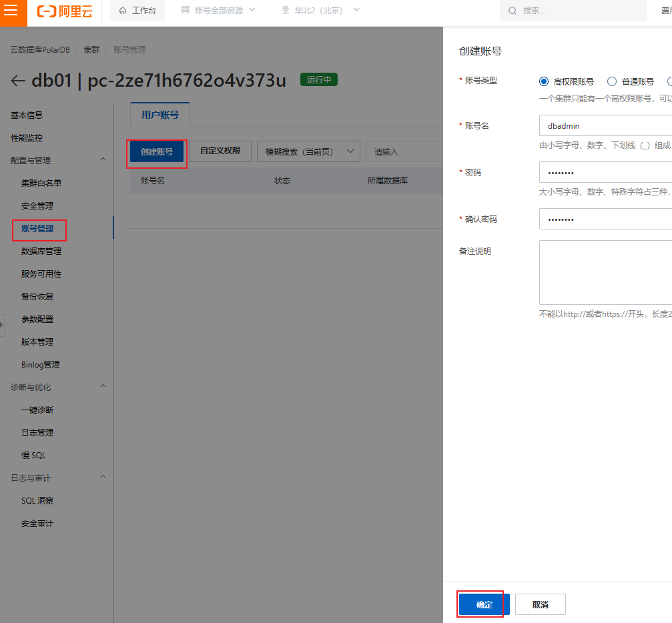The height and width of the screenshot is (623, 672).
Task: Open 参数配置 in the sidebar
Action: coord(37,320)
